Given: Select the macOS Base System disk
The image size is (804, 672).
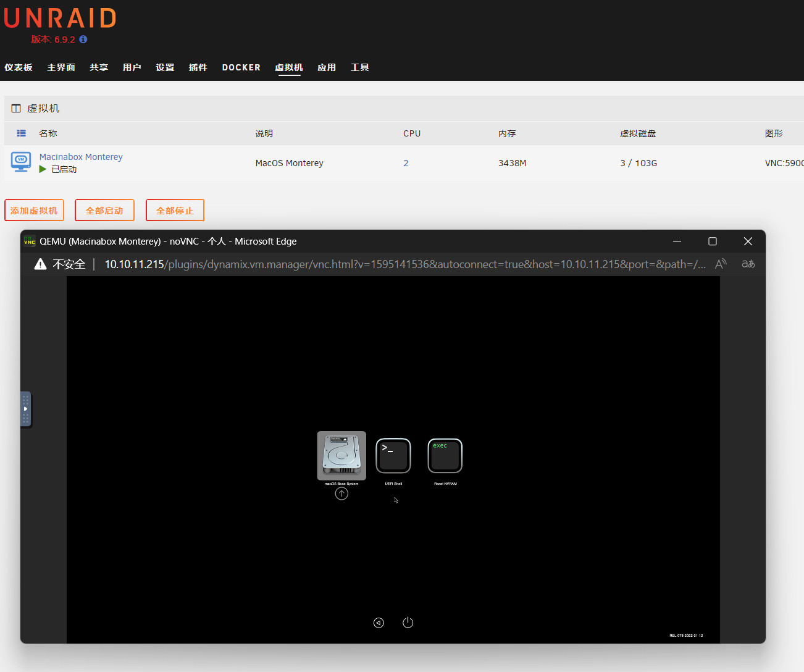Looking at the screenshot, I should click(x=341, y=456).
